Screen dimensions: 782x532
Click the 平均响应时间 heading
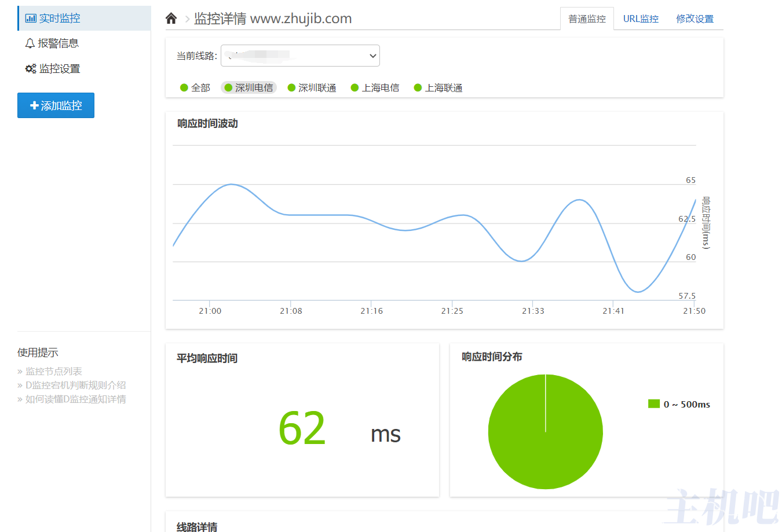207,358
